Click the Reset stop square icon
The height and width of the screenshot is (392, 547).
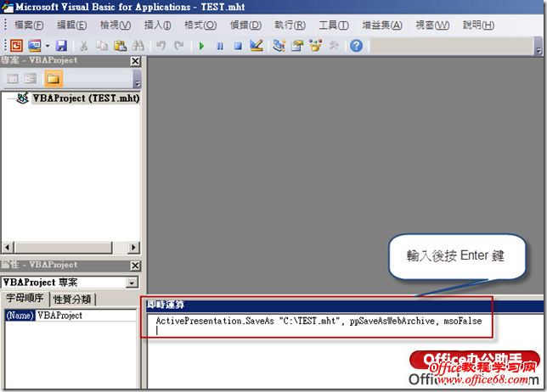click(238, 46)
